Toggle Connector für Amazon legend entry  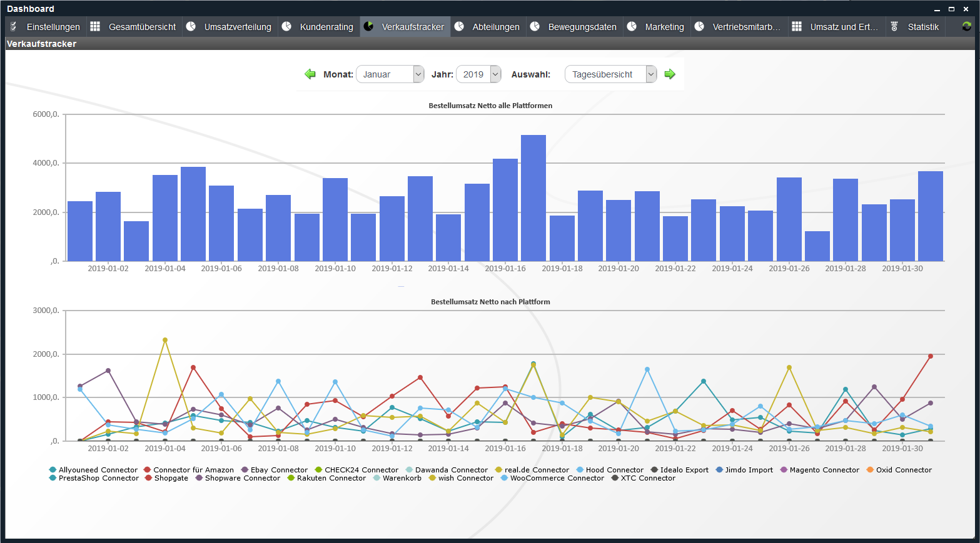[193, 470]
